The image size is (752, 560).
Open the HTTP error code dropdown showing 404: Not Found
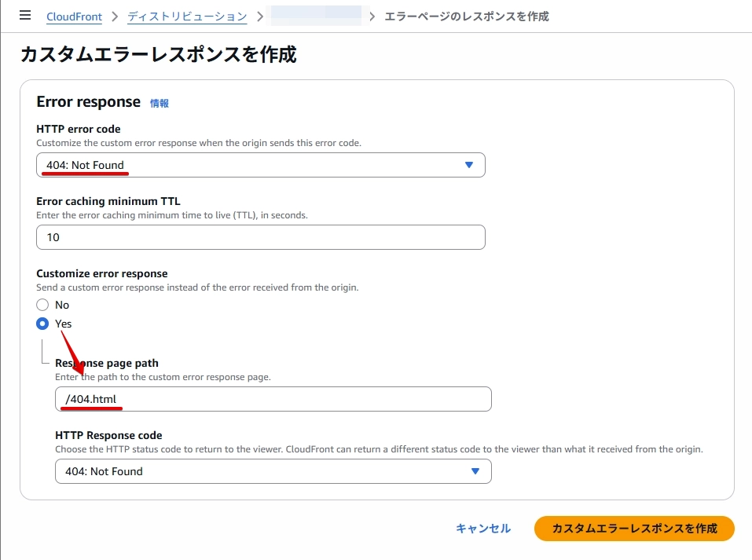(261, 165)
